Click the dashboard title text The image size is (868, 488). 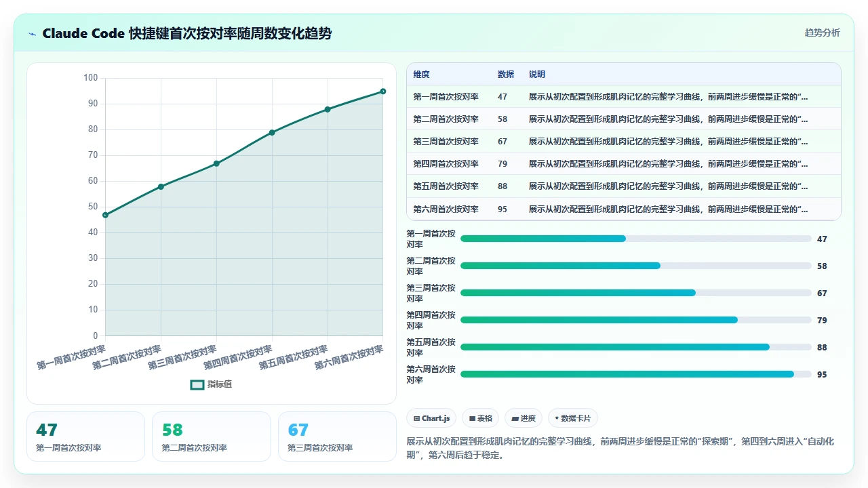[187, 33]
